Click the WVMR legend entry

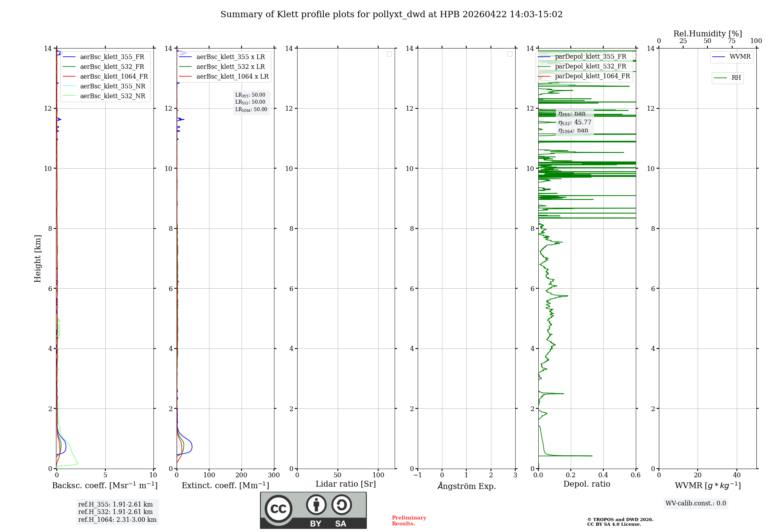(740, 57)
